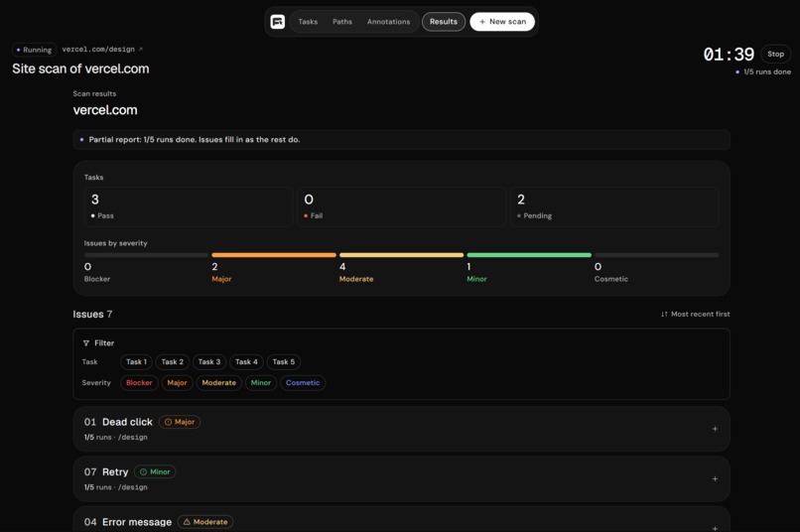Viewport: 800px width, 532px height.
Task: Stop the running scan
Action: [775, 54]
